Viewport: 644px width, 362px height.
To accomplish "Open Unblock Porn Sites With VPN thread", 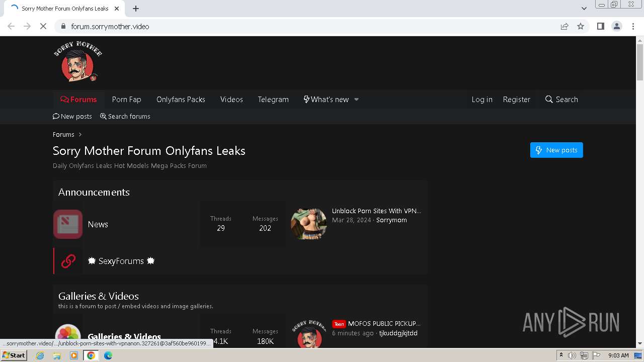I will coord(376,211).
